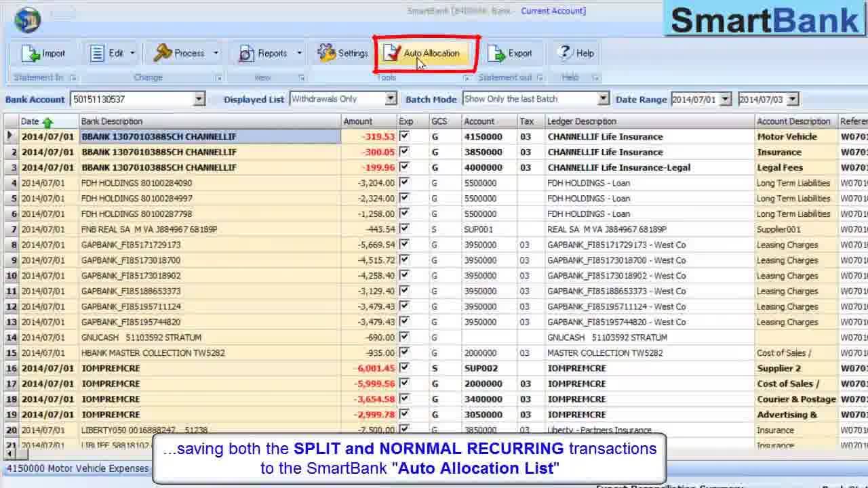
Task: Click ledger description CHANNELLIF Life Insurance-Legal
Action: point(650,167)
